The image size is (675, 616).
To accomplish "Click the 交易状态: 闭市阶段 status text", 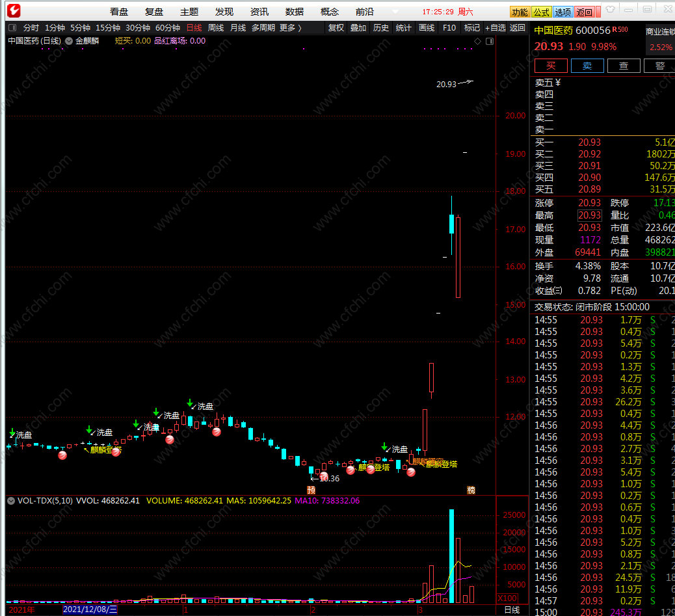I will (x=592, y=307).
